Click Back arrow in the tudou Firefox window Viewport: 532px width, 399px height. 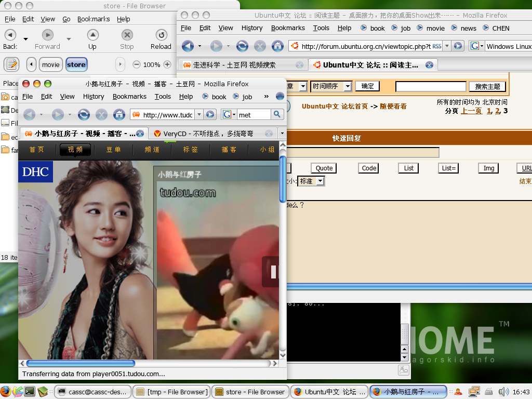click(29, 115)
